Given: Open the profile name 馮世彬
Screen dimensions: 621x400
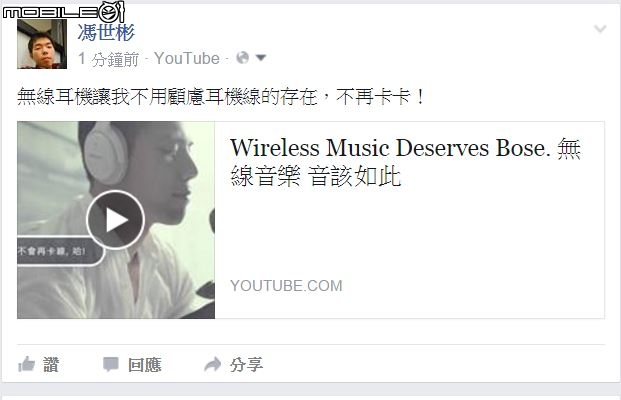Looking at the screenshot, I should pyautogui.click(x=106, y=32).
